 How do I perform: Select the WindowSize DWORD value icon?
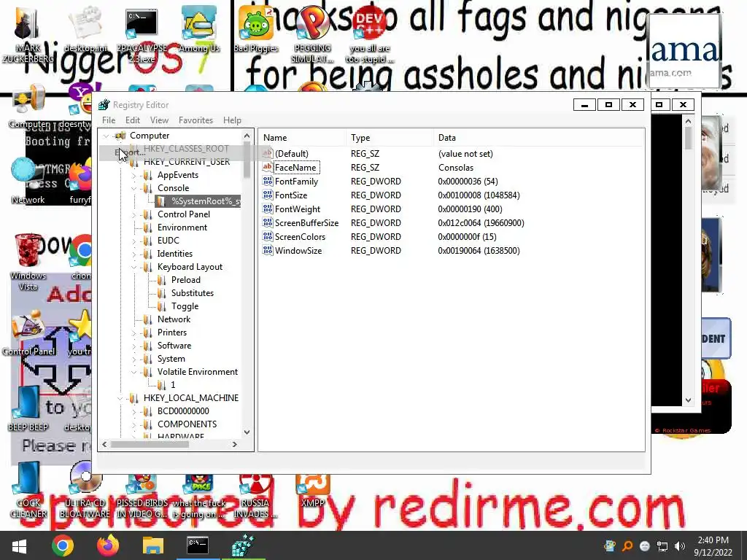click(267, 250)
